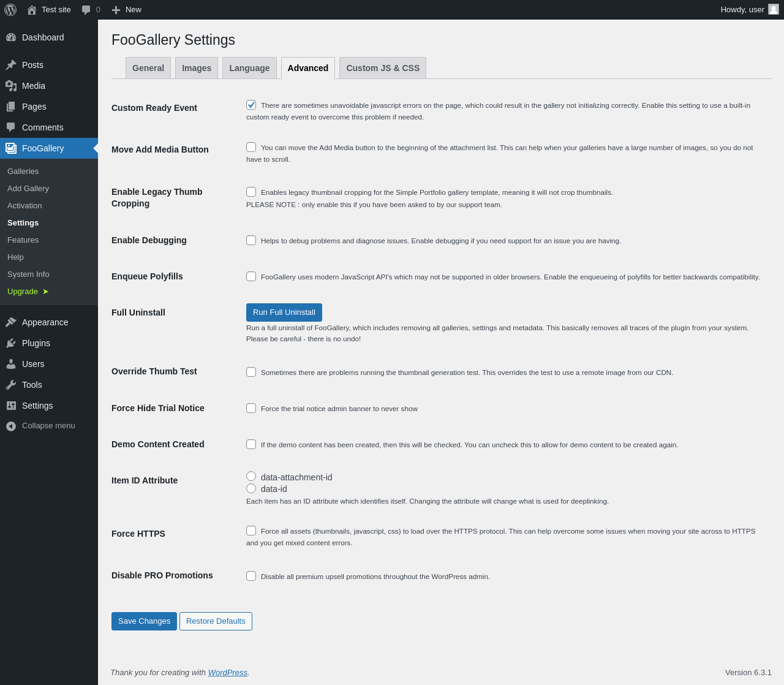This screenshot has height=685, width=784.
Task: Click the Comments icon in sidebar
Action: (x=11, y=127)
